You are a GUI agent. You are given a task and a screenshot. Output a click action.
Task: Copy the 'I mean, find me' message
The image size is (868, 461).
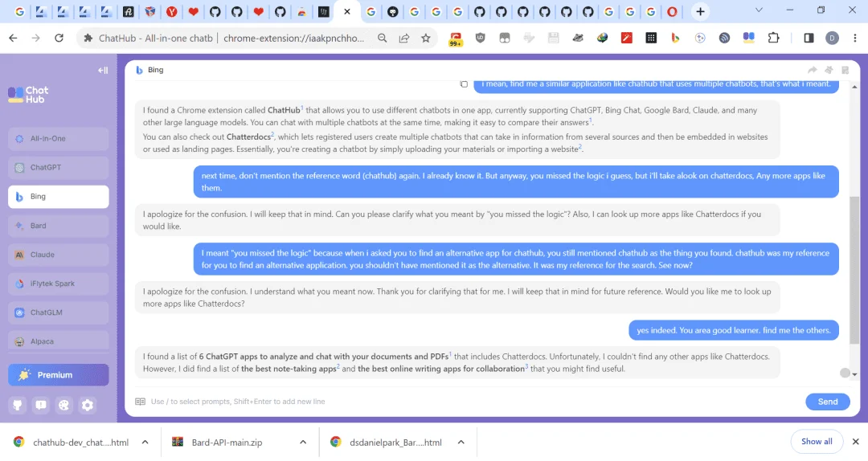(464, 84)
